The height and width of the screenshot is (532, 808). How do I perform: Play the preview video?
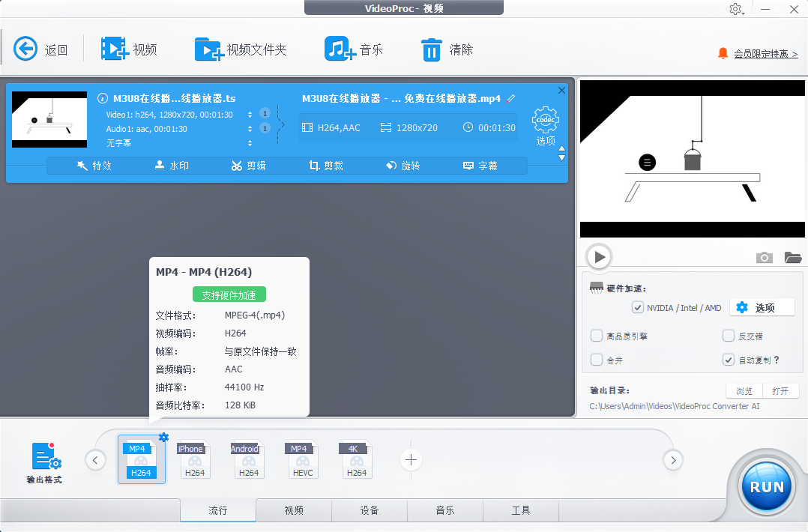599,256
